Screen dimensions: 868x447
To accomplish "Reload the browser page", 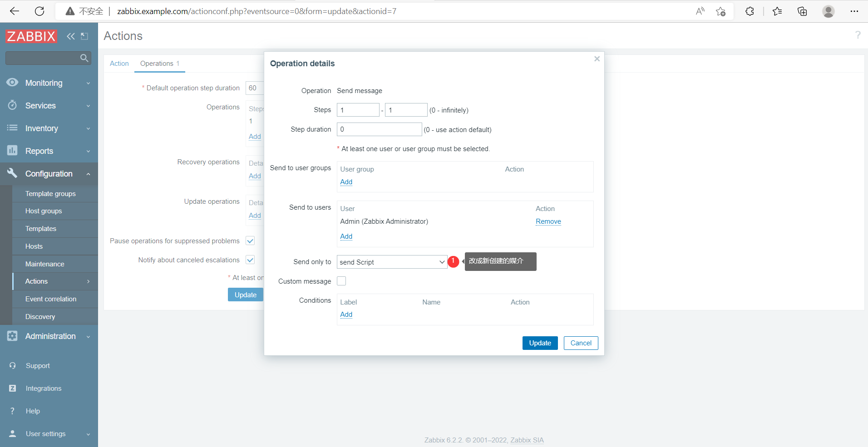I will 39,11.
